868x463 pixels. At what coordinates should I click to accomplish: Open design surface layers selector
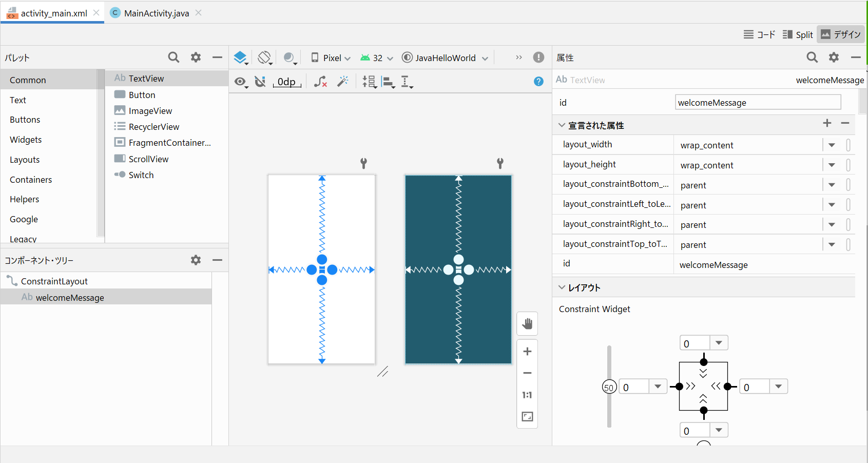tap(241, 57)
